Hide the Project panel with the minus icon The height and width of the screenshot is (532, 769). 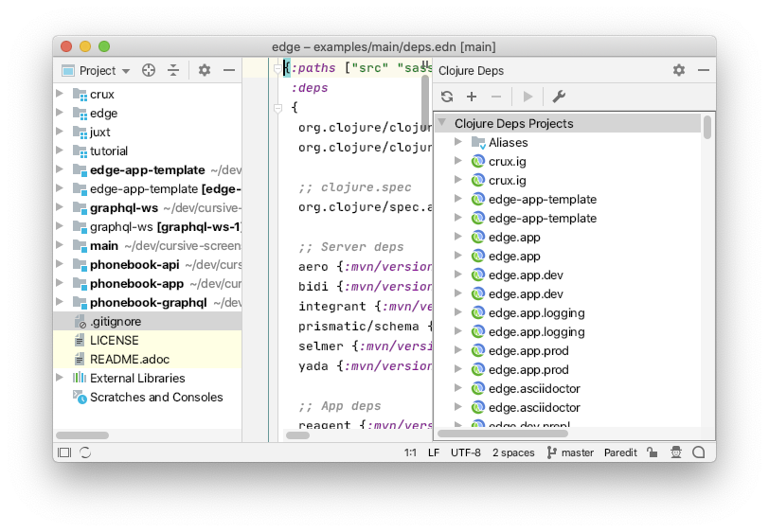(229, 71)
